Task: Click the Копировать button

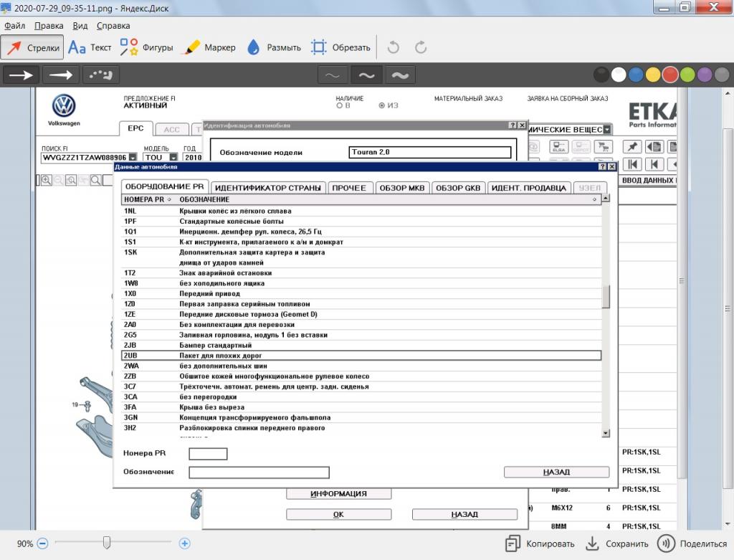Action: (x=540, y=544)
